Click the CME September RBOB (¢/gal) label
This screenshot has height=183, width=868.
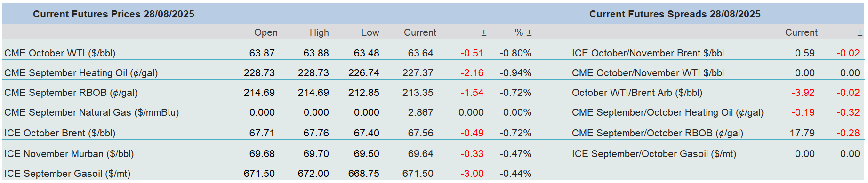pos(71,93)
